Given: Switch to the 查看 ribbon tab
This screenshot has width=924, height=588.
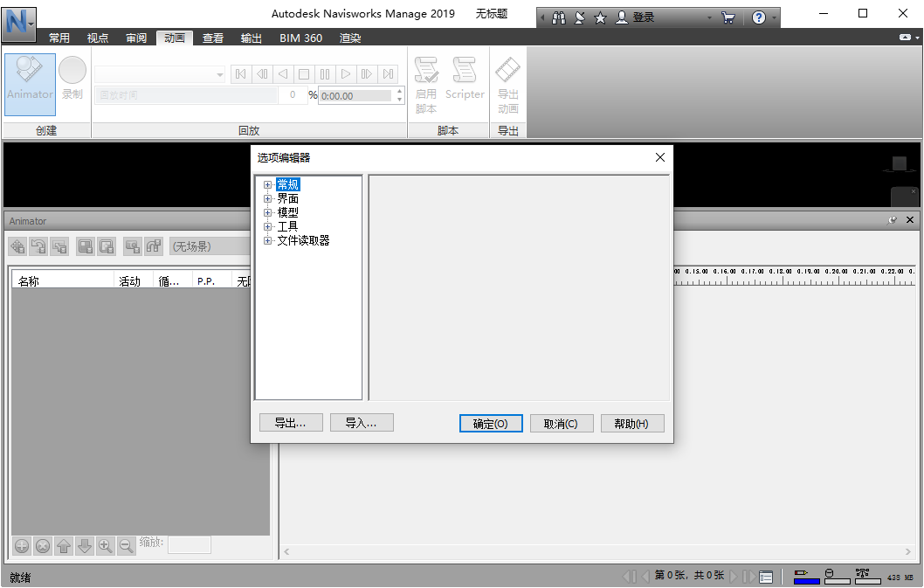Looking at the screenshot, I should 213,38.
